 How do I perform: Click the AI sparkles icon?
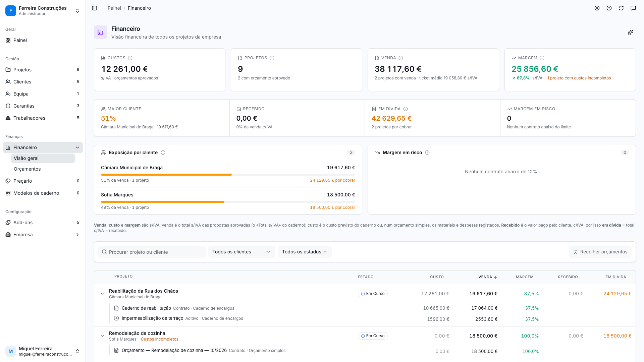pyautogui.click(x=631, y=32)
